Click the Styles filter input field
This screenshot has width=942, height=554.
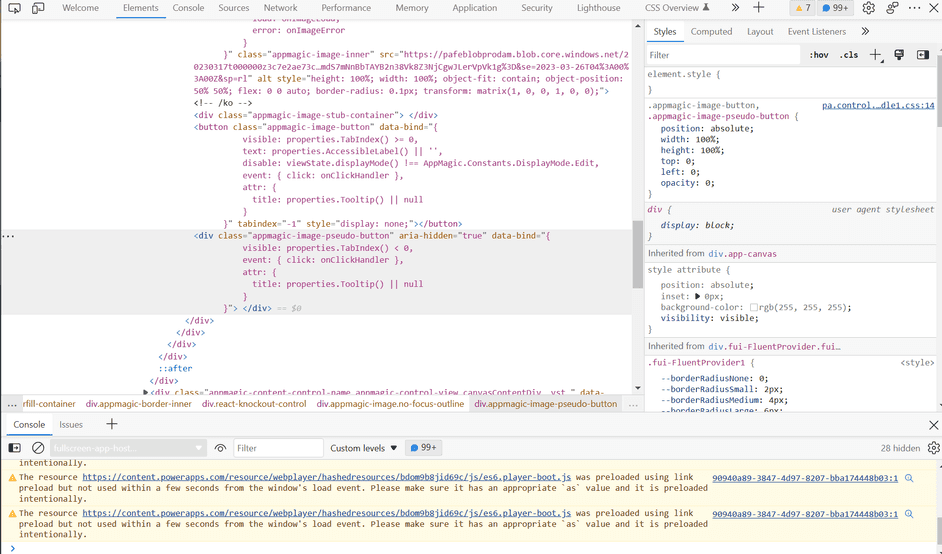(x=720, y=55)
